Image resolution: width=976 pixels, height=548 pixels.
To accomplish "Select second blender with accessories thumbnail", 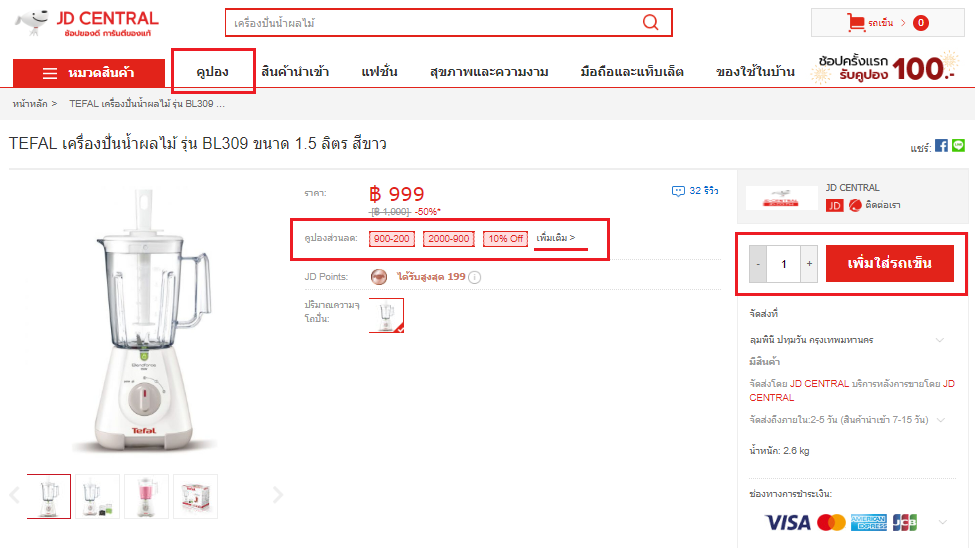I will [98, 496].
